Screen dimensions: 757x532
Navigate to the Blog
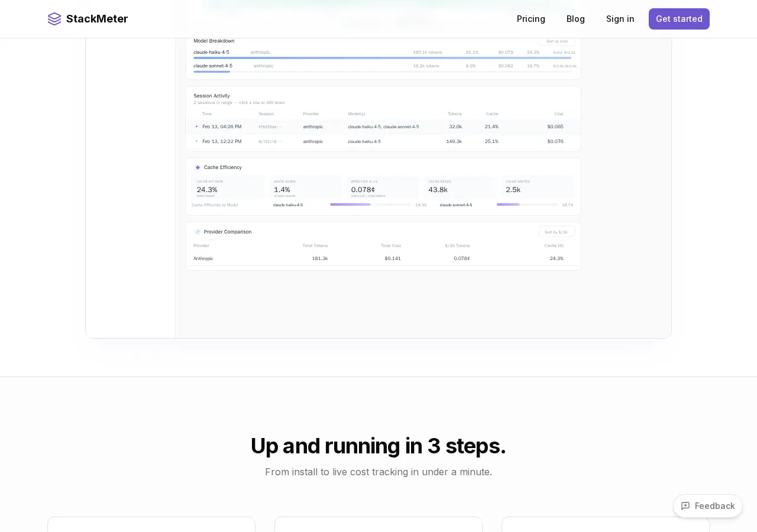(x=575, y=19)
